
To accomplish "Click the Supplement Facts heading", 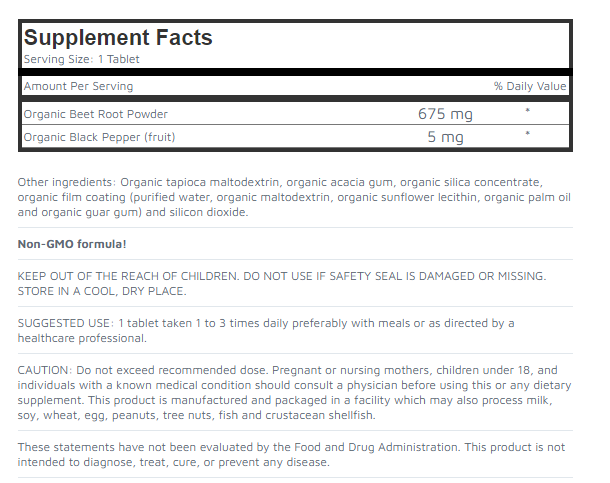I will (x=118, y=38).
